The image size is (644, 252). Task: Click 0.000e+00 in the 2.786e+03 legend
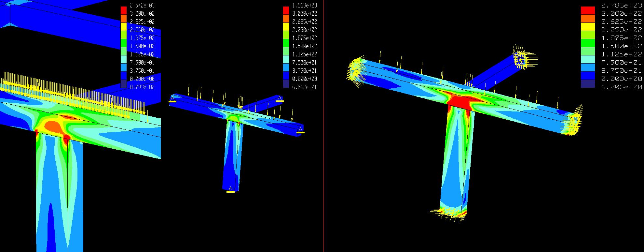(x=622, y=79)
